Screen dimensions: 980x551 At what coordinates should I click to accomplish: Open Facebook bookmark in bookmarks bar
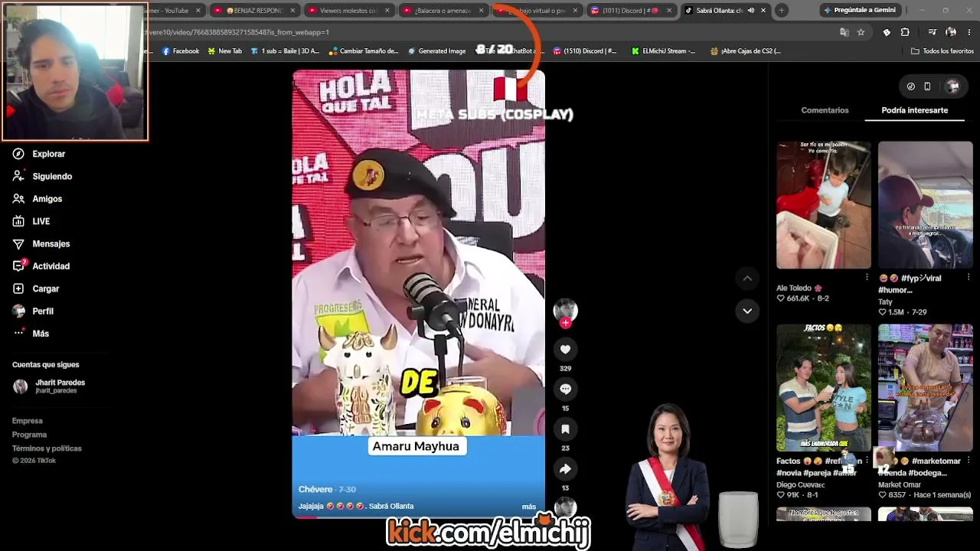(181, 51)
